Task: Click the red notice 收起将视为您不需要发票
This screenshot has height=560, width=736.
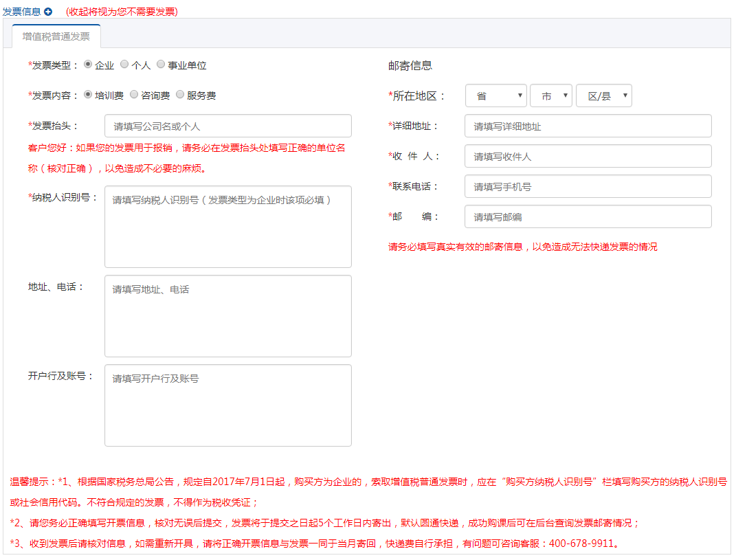Action: click(x=122, y=12)
